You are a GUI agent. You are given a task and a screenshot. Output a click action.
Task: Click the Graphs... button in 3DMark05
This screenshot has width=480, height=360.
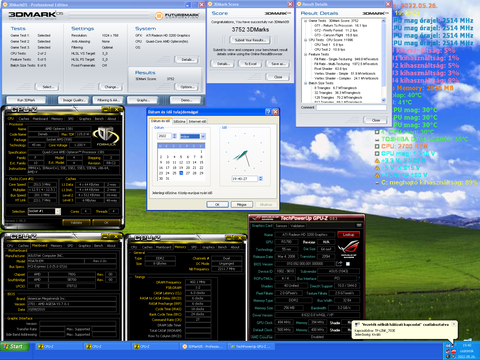tap(143, 100)
